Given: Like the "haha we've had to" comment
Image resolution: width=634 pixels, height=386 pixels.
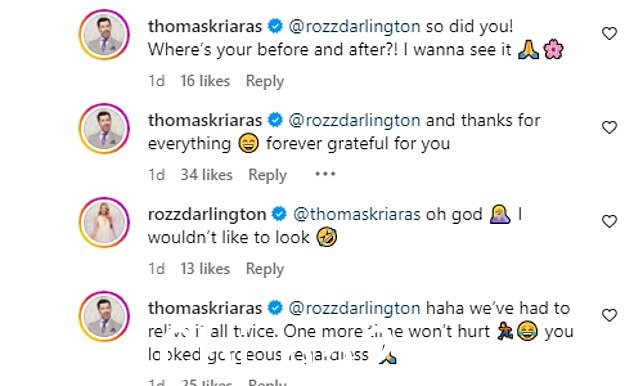Looking at the screenshot, I should point(609,315).
